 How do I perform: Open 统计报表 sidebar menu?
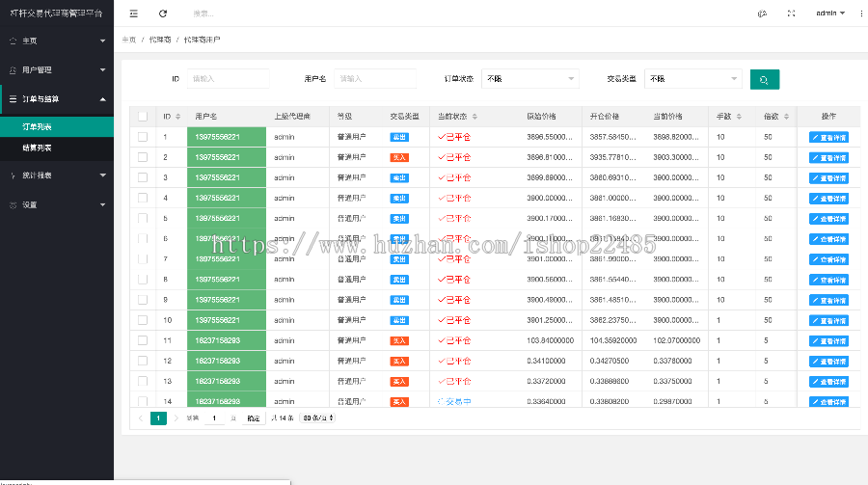pyautogui.click(x=57, y=175)
